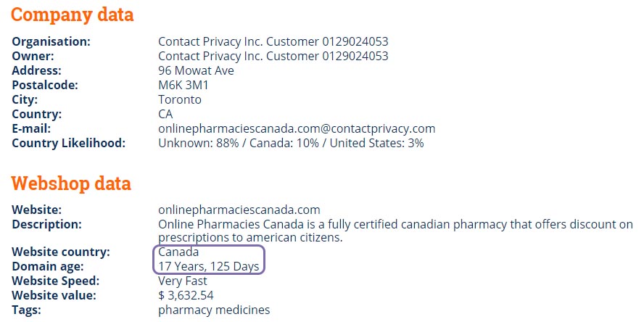Screen dimensions: 644x322
Task: Click the Domain age label
Action: (x=48, y=267)
